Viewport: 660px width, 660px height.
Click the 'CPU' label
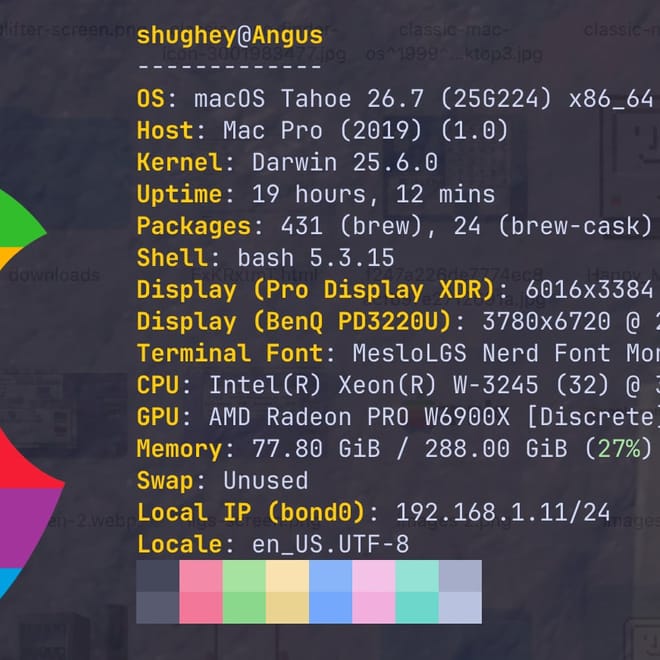(x=158, y=386)
